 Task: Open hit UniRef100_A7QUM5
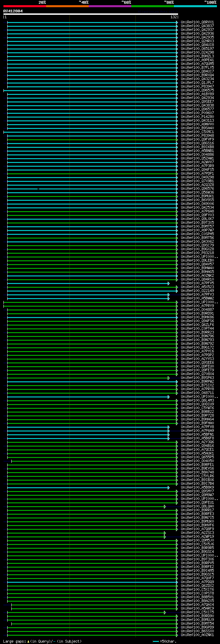point(197,64)
